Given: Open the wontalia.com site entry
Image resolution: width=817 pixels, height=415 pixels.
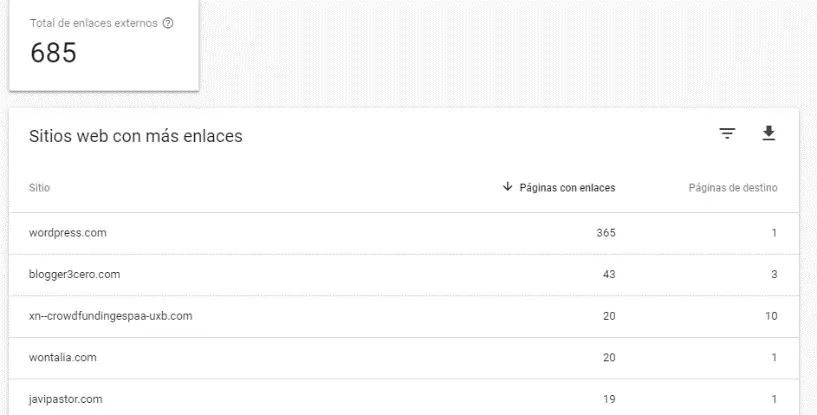Looking at the screenshot, I should point(65,358).
